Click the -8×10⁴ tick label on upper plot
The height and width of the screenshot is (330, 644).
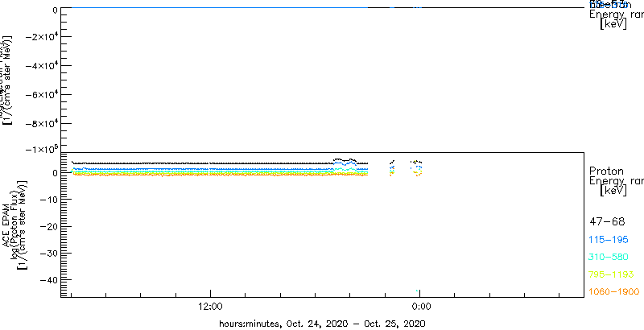(x=41, y=123)
